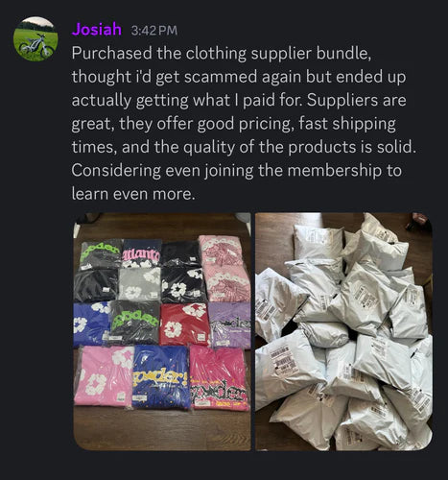Click the light pink hoodie with white flowers
448x480 pixels.
pos(104,376)
